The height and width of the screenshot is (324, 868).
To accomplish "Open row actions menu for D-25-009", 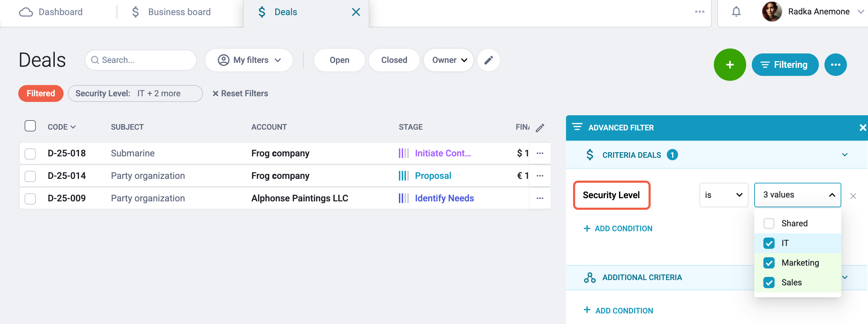I will 540,198.
